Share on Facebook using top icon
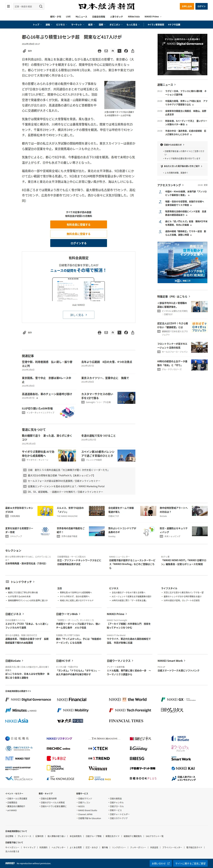 (126, 51)
